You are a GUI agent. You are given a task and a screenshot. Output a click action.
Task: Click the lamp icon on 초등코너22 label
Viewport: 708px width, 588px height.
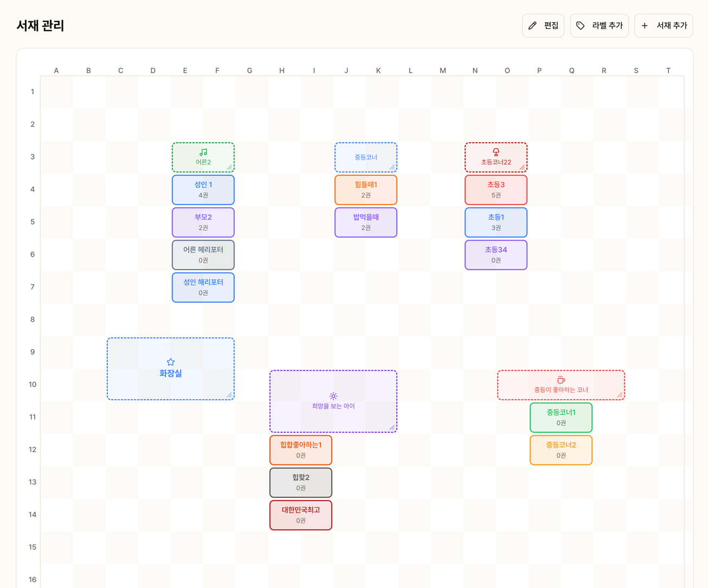pos(496,152)
